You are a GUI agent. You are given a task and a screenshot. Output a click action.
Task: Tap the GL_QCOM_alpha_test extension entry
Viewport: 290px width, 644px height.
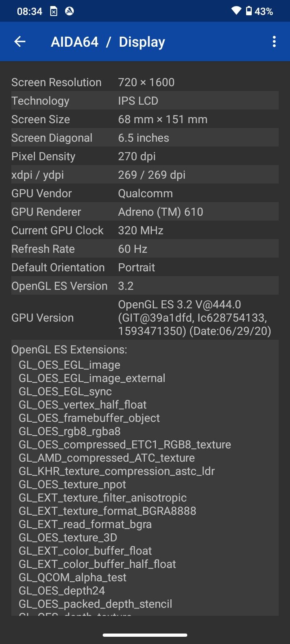pos(72,577)
